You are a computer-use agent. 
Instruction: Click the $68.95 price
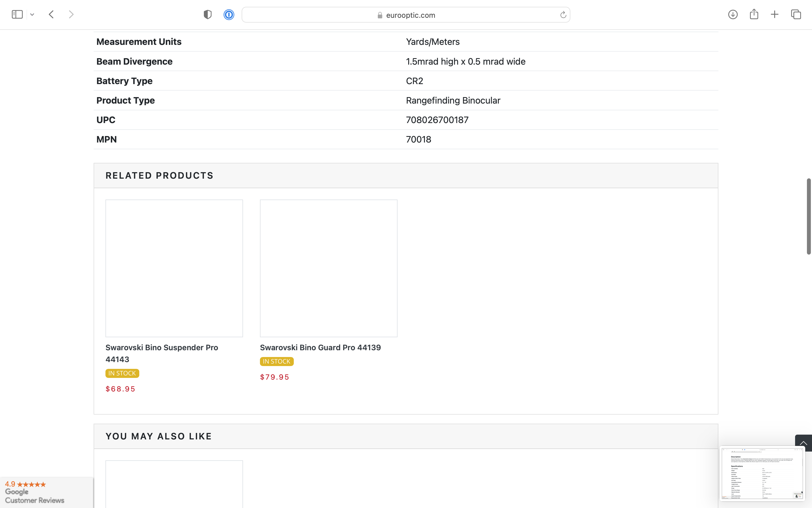pyautogui.click(x=120, y=389)
